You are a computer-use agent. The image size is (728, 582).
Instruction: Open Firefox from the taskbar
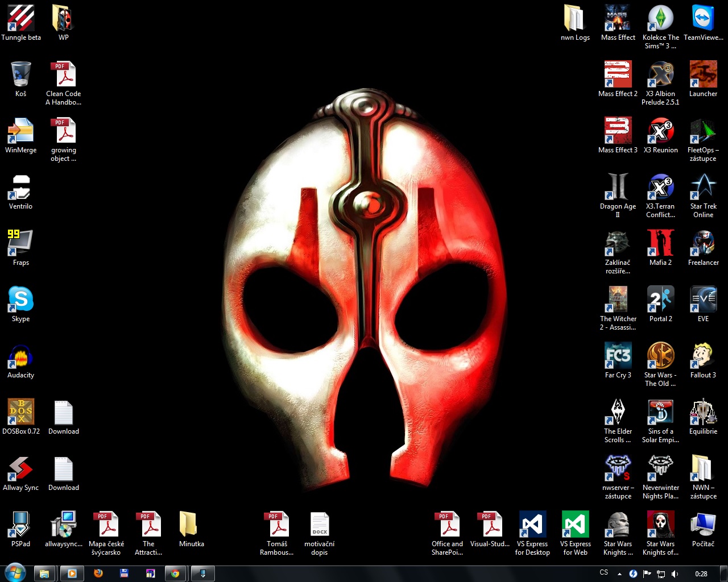[x=98, y=573]
